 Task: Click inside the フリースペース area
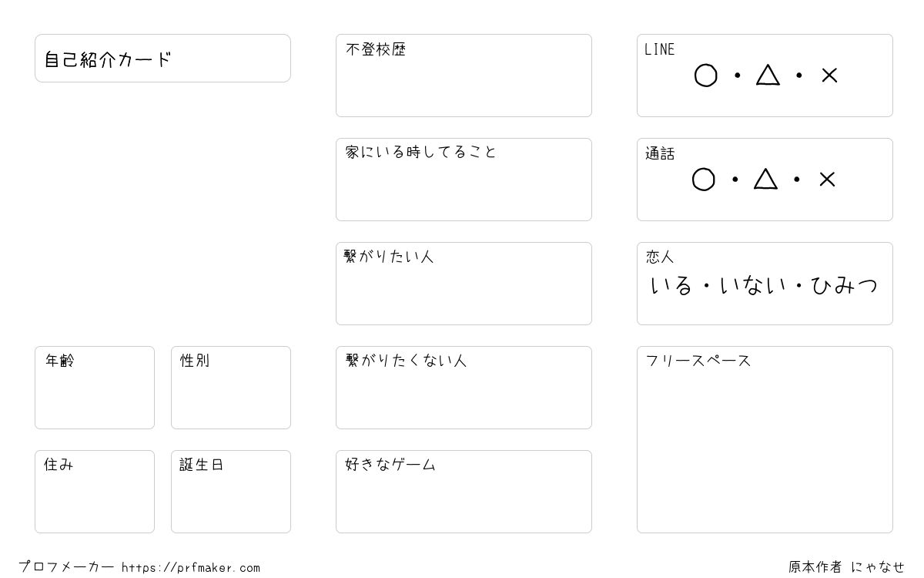point(765,440)
